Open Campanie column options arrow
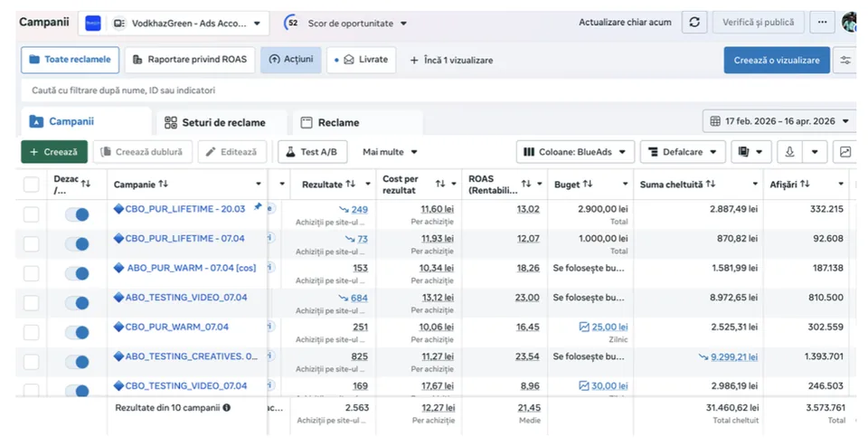Viewport: 868px width, 446px height. [258, 184]
